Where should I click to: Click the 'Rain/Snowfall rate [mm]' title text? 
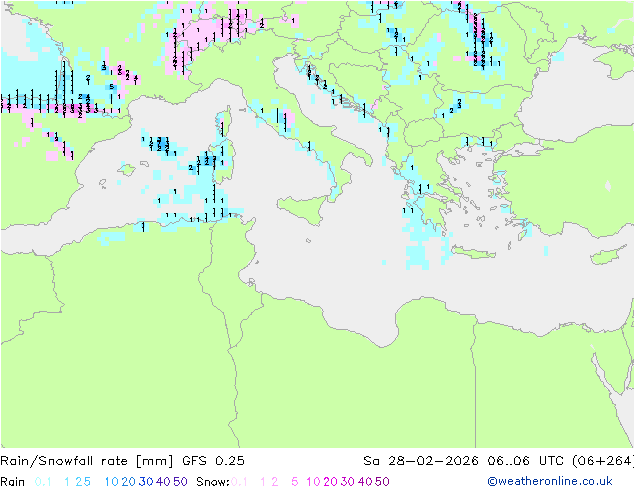pos(87,461)
